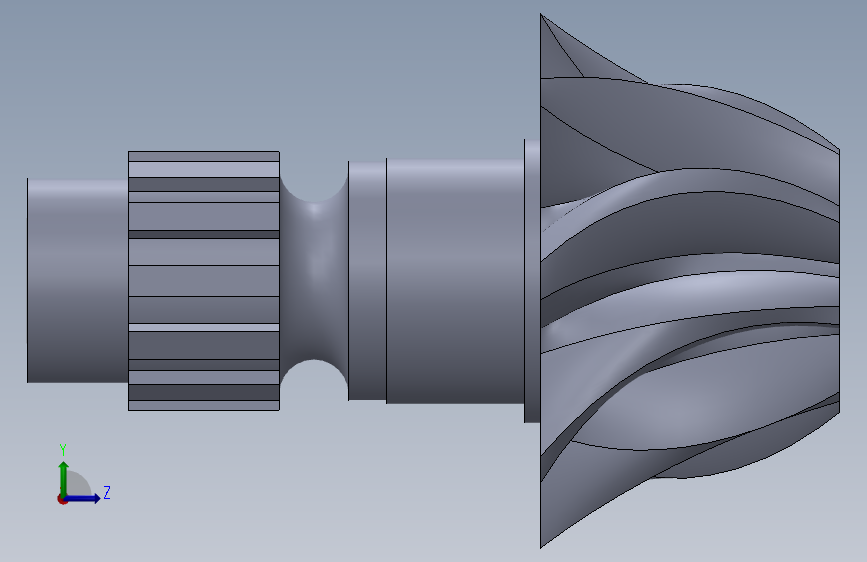Screen dimensions: 867x562
Task: Select the spiral bevel gear head
Action: 690,281
